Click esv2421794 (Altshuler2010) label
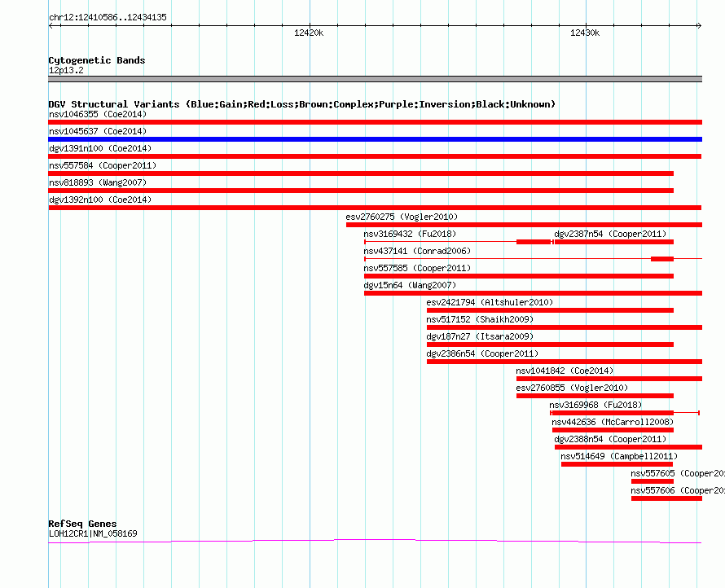 click(x=490, y=302)
